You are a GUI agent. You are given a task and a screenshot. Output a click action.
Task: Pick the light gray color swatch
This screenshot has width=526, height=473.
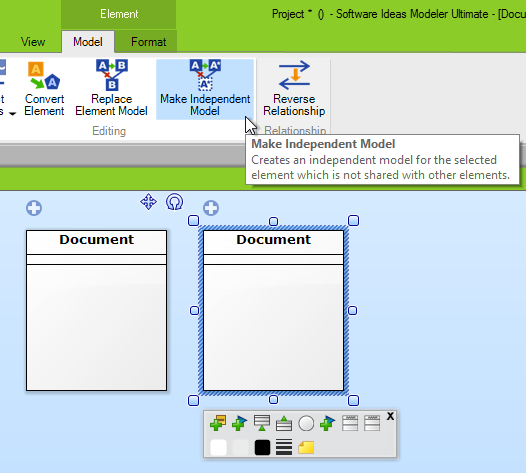pyautogui.click(x=240, y=448)
